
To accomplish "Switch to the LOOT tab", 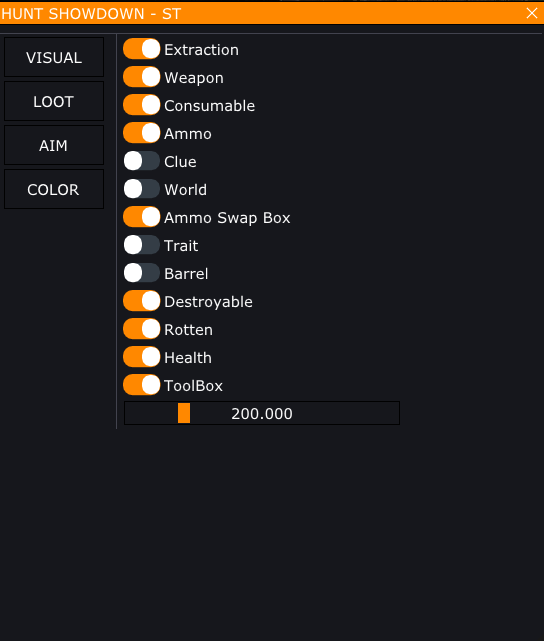I will [x=54, y=101].
